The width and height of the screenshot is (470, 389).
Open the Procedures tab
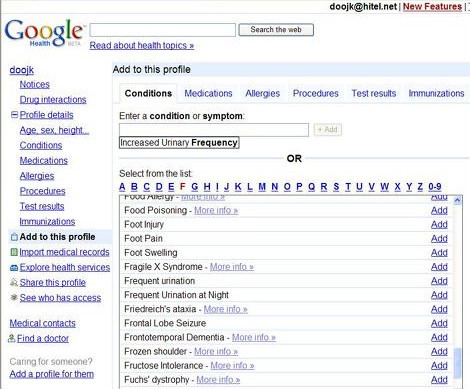click(316, 93)
